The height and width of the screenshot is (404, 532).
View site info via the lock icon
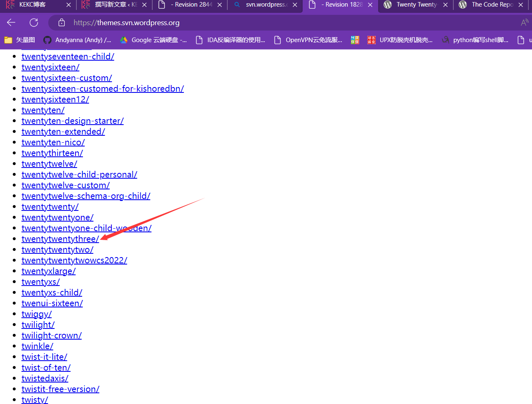[x=61, y=23]
